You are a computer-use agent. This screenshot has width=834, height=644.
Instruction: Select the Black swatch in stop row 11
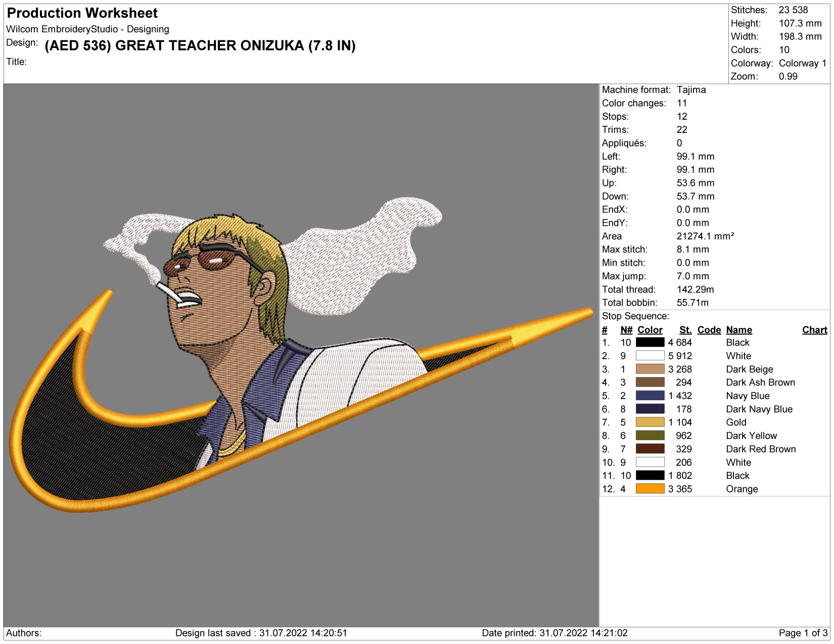[x=650, y=475]
